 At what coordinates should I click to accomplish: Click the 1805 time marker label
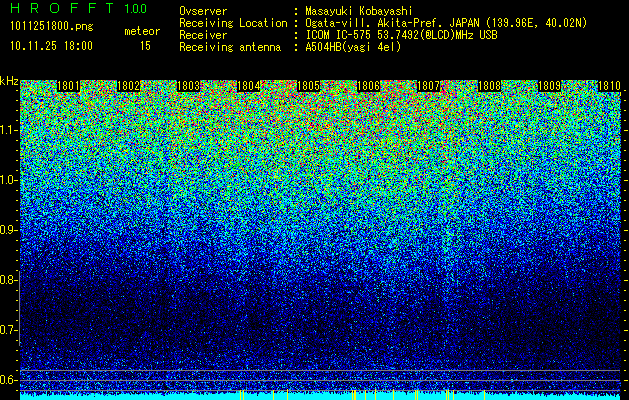308,86
